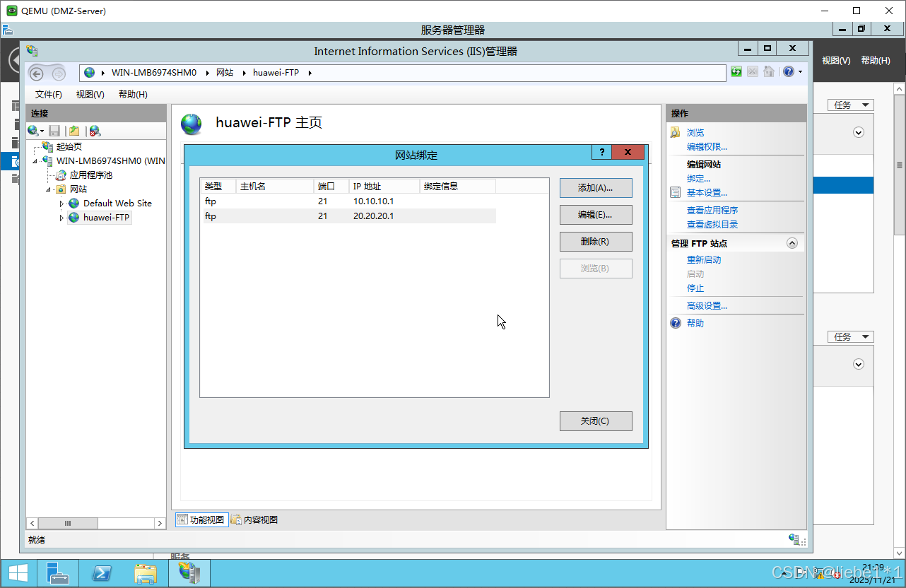
Task: Expand the huawei-FTP tree node
Action: point(61,218)
